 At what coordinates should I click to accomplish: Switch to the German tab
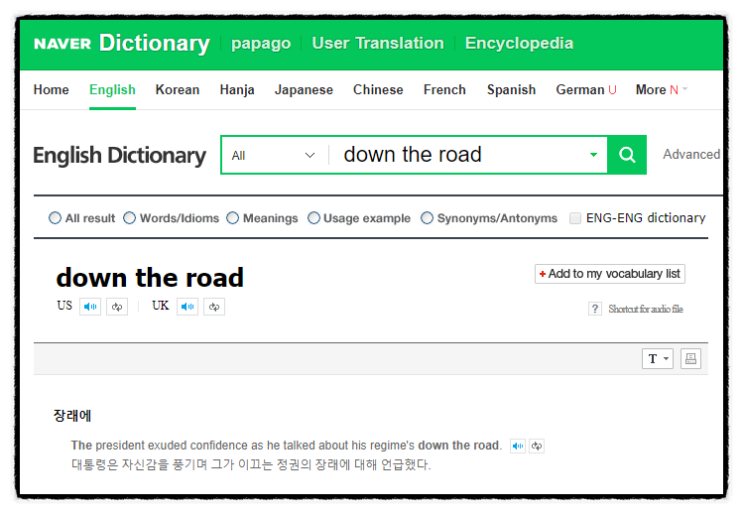(x=586, y=90)
